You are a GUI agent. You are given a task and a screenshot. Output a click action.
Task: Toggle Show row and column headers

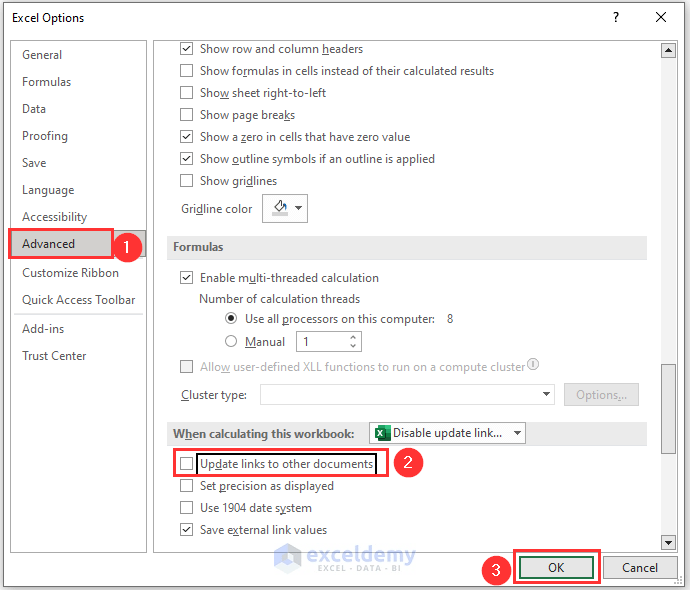[x=187, y=48]
